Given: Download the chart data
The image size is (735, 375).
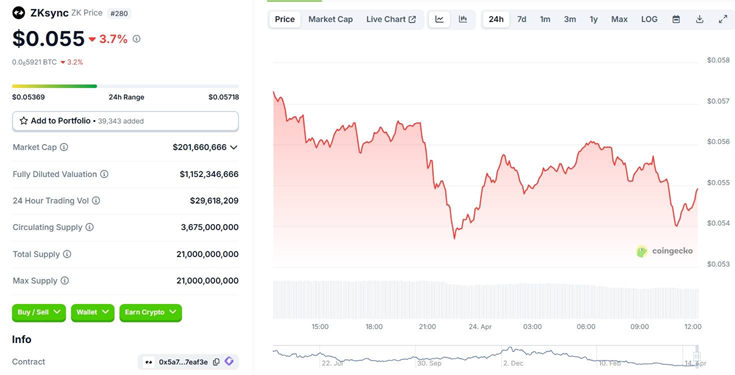Looking at the screenshot, I should [x=699, y=19].
